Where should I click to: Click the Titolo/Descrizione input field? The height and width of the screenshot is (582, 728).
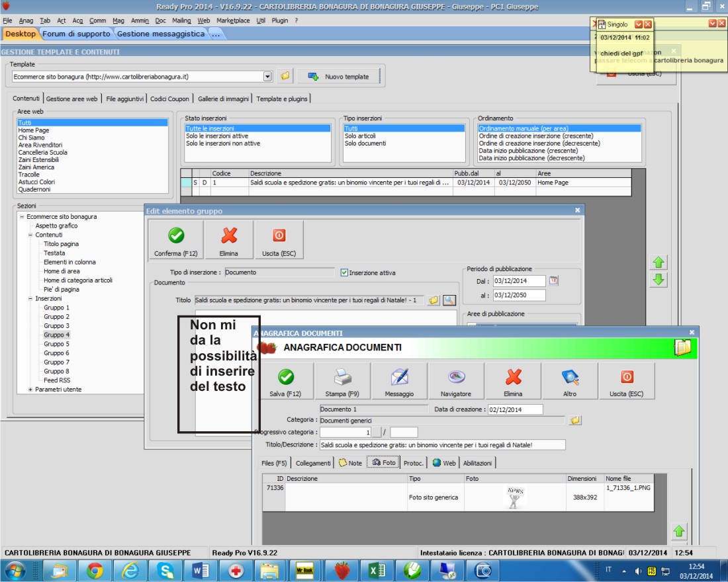point(443,444)
